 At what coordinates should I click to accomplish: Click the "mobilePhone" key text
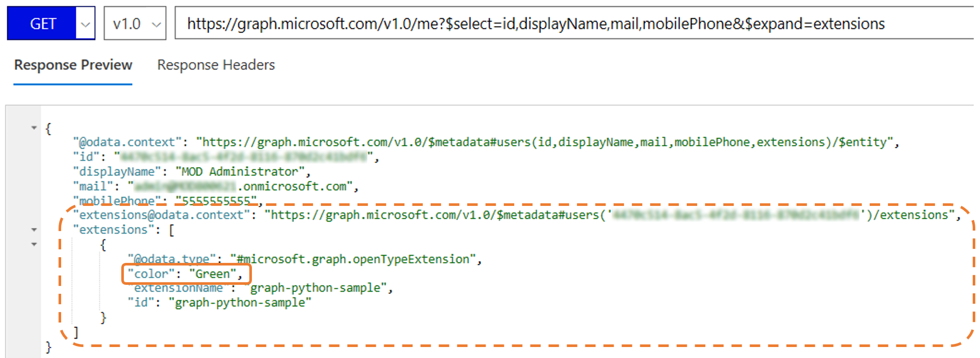[117, 201]
